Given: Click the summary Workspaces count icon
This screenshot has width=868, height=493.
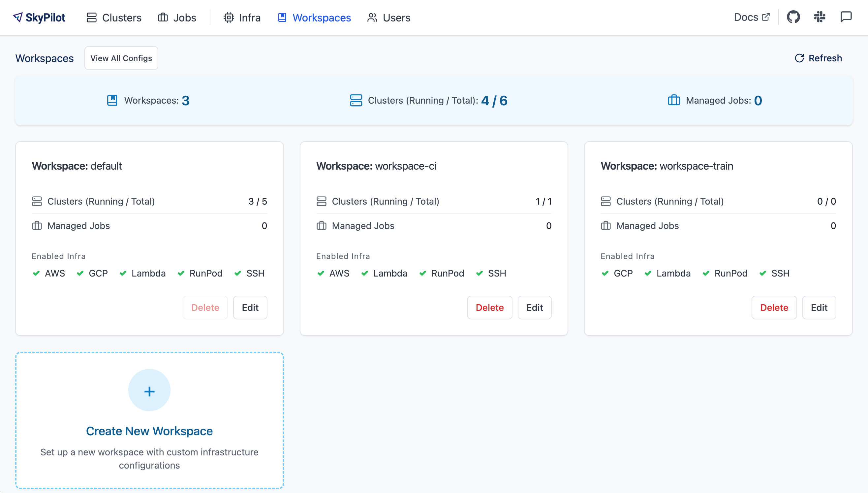Looking at the screenshot, I should 112,101.
